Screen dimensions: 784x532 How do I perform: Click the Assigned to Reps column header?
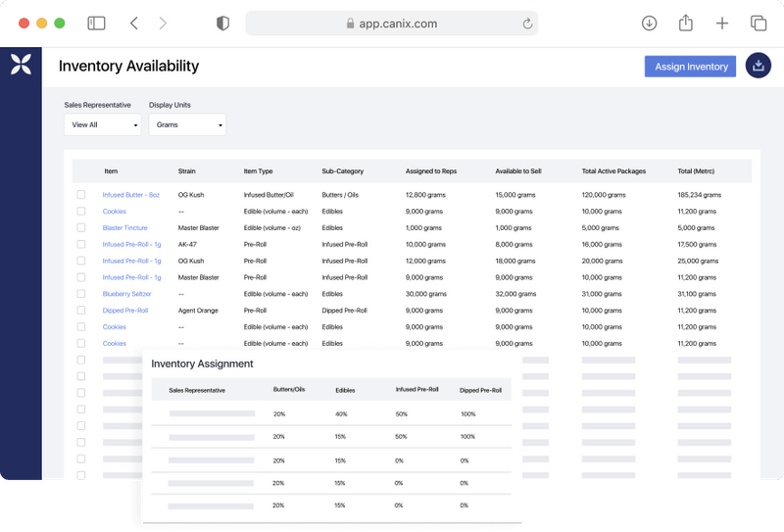pos(431,171)
